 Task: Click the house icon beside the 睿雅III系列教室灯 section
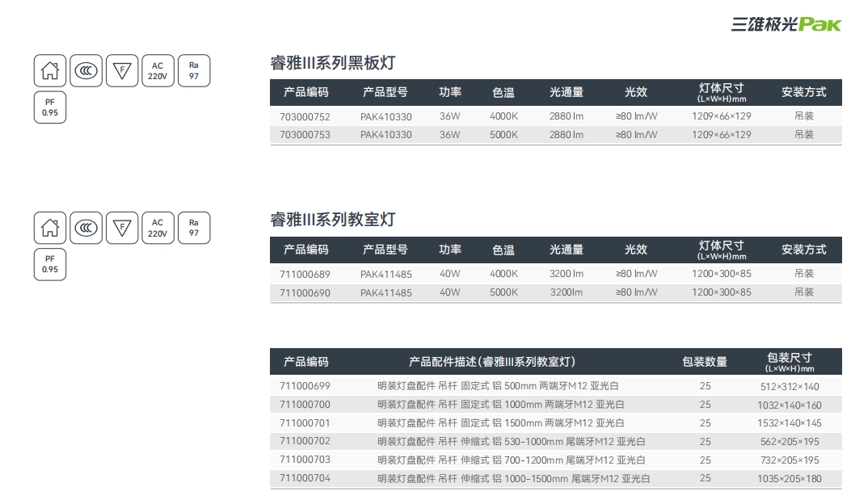coord(50,228)
